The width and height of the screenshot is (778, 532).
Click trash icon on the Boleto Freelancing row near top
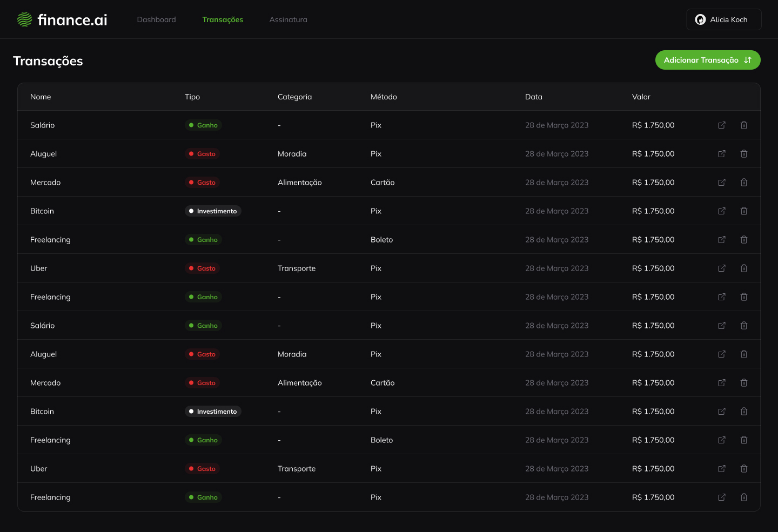[x=744, y=240]
